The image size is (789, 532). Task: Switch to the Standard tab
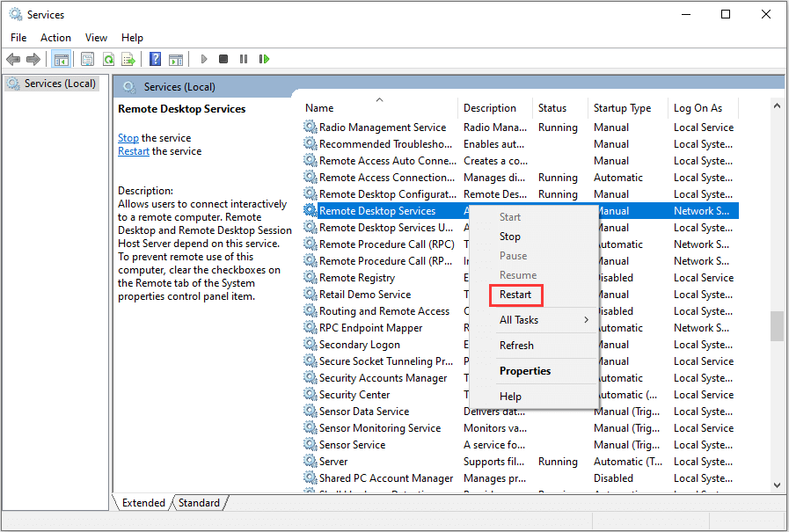pyautogui.click(x=199, y=503)
